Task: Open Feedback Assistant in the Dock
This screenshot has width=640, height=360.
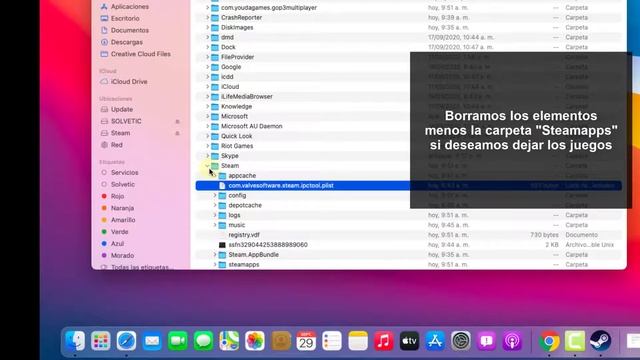Action: [487, 341]
